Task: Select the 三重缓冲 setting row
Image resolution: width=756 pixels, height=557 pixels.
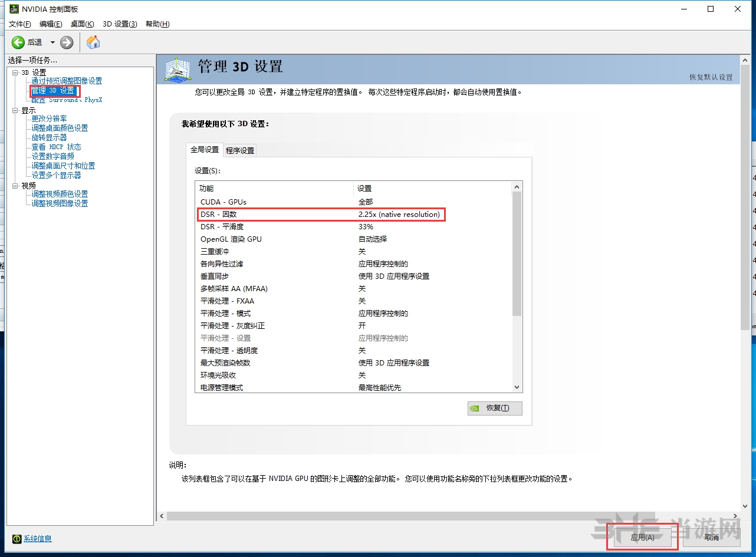Action: (x=353, y=251)
